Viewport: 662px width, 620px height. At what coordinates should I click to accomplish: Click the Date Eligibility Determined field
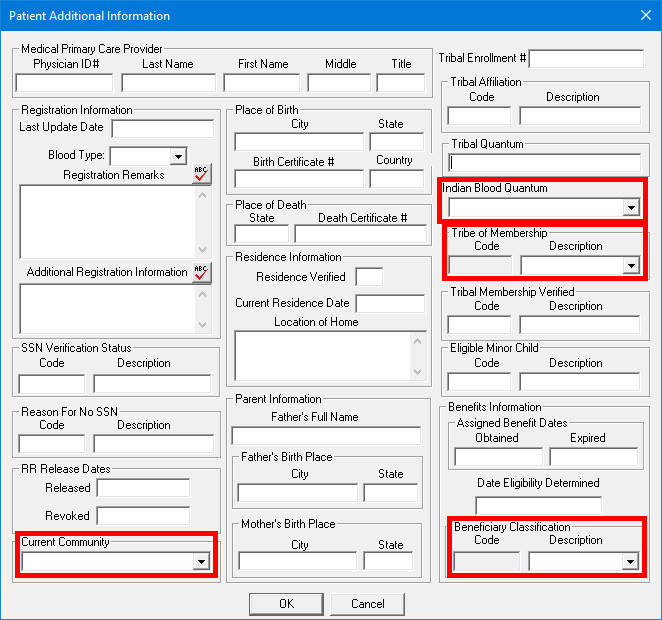539,505
